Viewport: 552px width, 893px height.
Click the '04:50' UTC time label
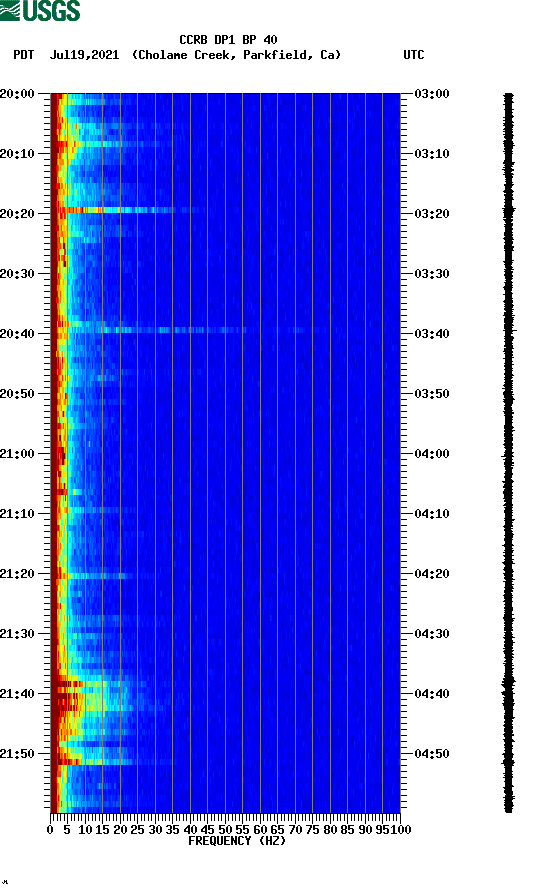coord(432,753)
